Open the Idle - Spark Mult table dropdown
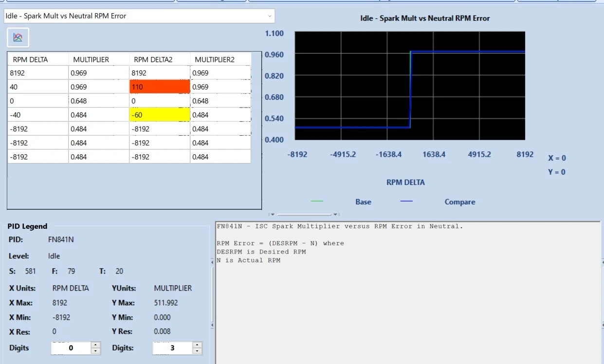Screen dimensions: 604x364 click(139, 16)
